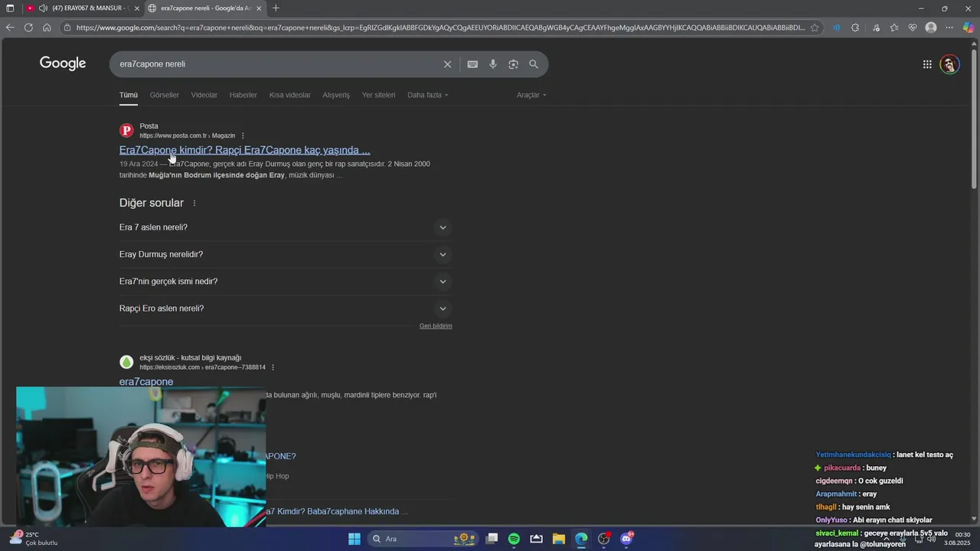Switch to the Kısa videolar tab
This screenshot has width=980, height=551.
290,95
